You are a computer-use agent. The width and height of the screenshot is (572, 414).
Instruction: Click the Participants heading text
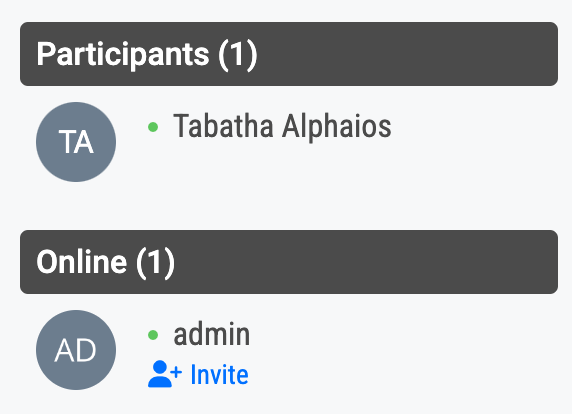pos(123,54)
